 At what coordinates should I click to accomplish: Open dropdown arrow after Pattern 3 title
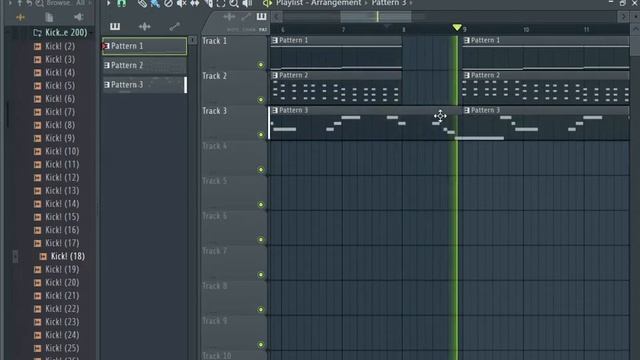point(411,3)
